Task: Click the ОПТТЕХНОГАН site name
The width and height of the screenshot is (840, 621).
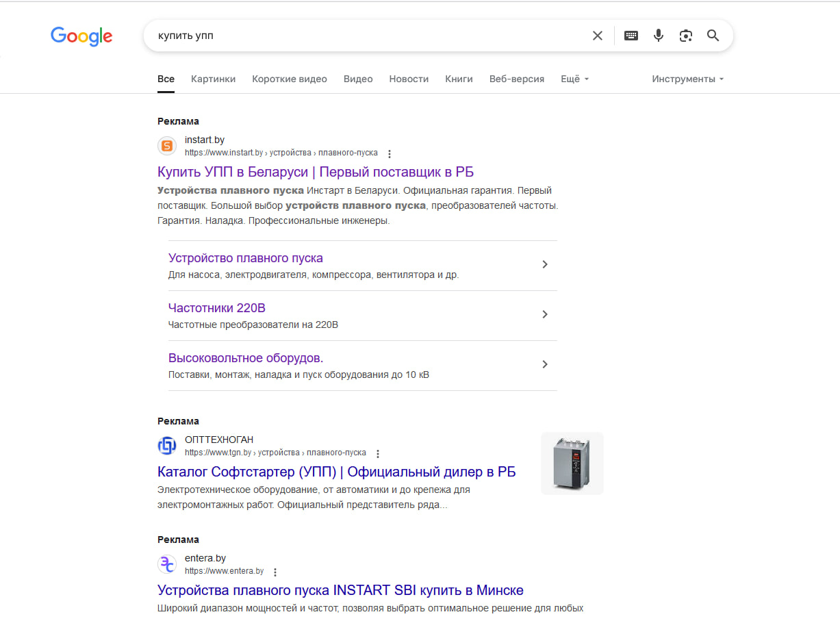Action: point(219,440)
